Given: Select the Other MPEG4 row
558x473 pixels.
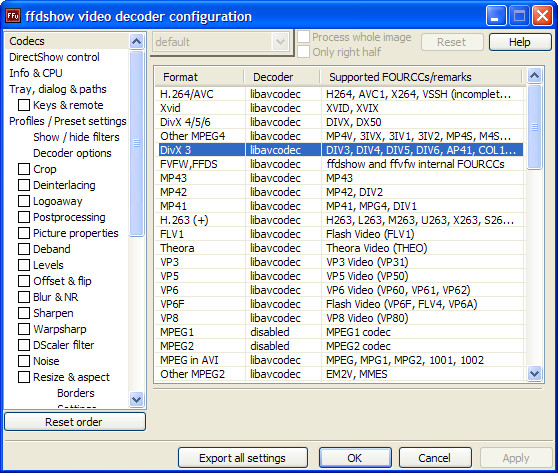Looking at the screenshot, I should (x=341, y=136).
